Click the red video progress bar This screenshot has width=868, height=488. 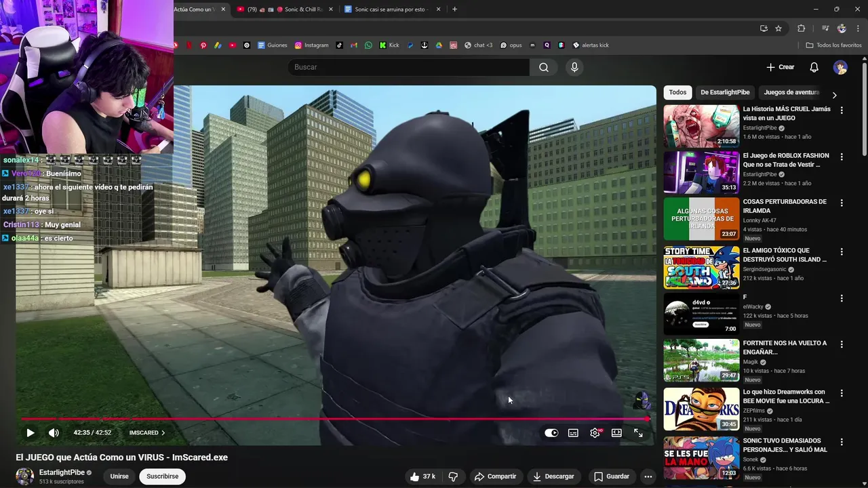tap(335, 419)
